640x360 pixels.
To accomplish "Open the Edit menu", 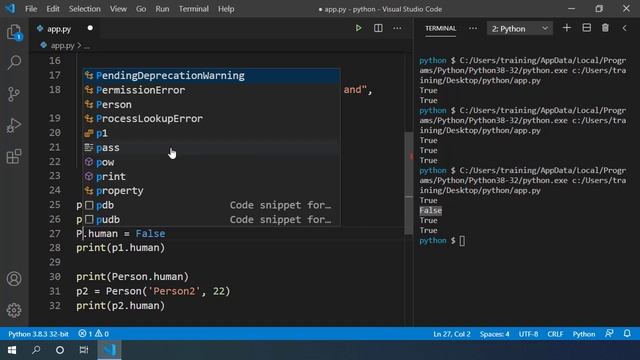I will (x=53, y=9).
